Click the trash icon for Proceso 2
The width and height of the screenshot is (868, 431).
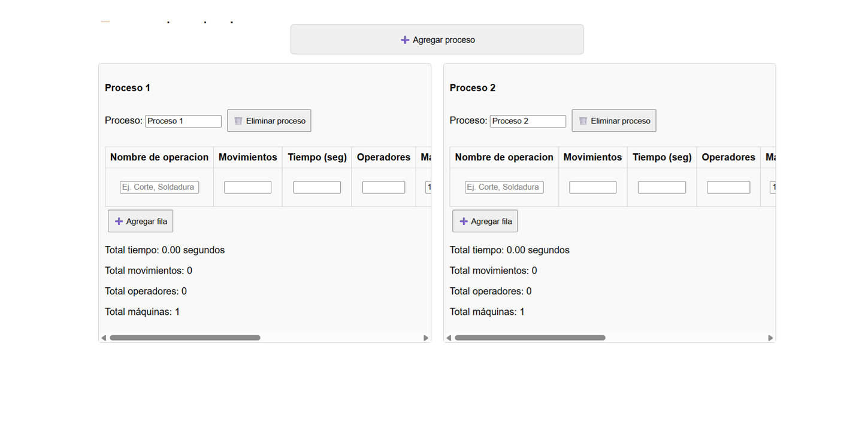[x=583, y=120]
